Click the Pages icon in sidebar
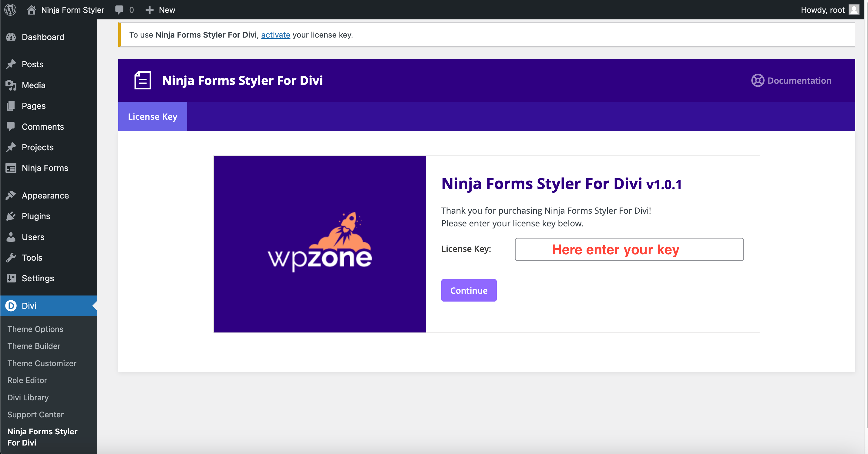Screen dimensions: 868x454 pos(11,106)
